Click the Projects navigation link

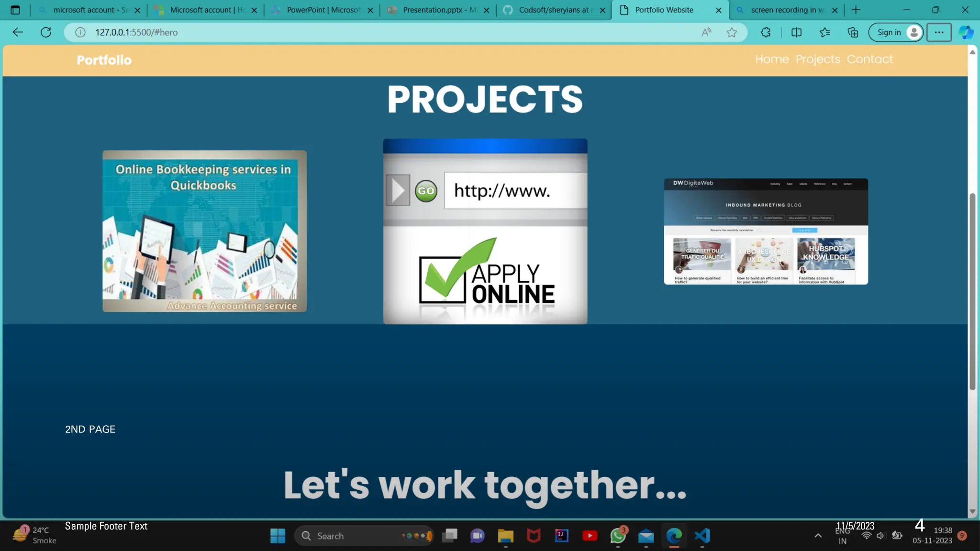818,59
